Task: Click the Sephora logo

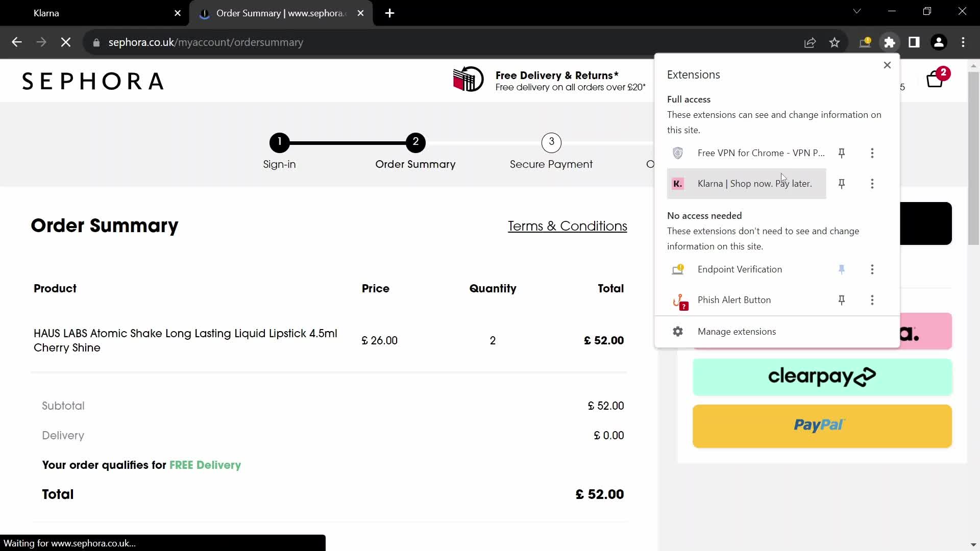Action: [93, 81]
